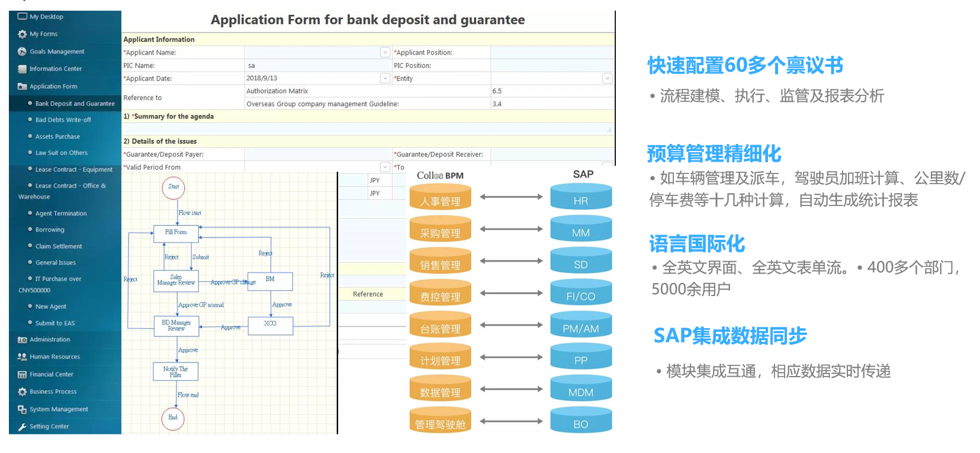980x453 pixels.
Task: Open the Information Center icon
Action: click(x=22, y=69)
